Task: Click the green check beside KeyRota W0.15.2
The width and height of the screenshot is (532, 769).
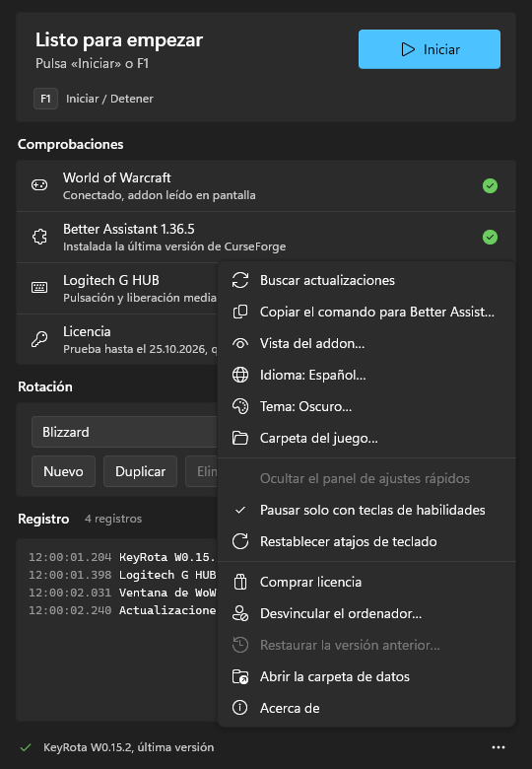Action: tap(26, 747)
